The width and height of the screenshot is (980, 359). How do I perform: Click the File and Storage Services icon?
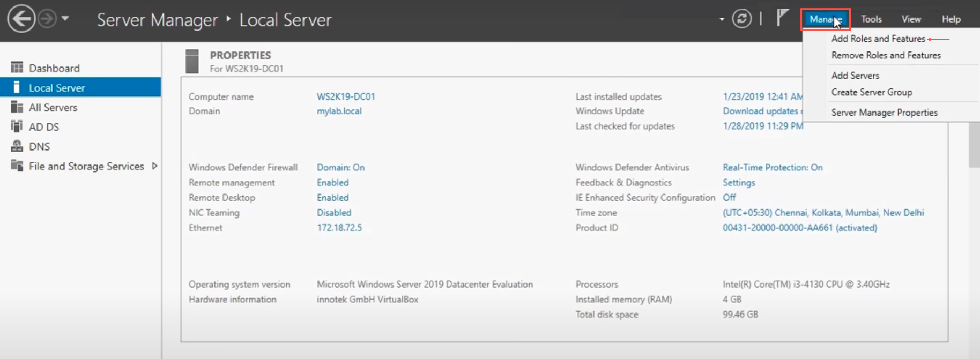click(x=17, y=166)
